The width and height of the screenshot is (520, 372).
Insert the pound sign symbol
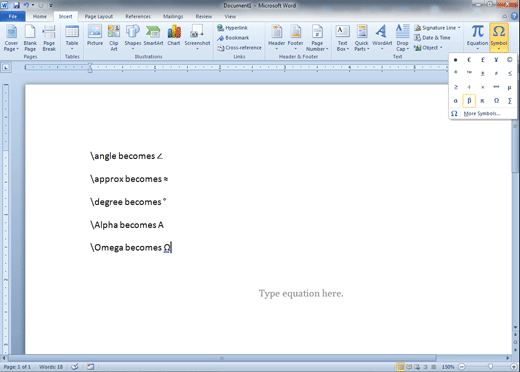483,60
